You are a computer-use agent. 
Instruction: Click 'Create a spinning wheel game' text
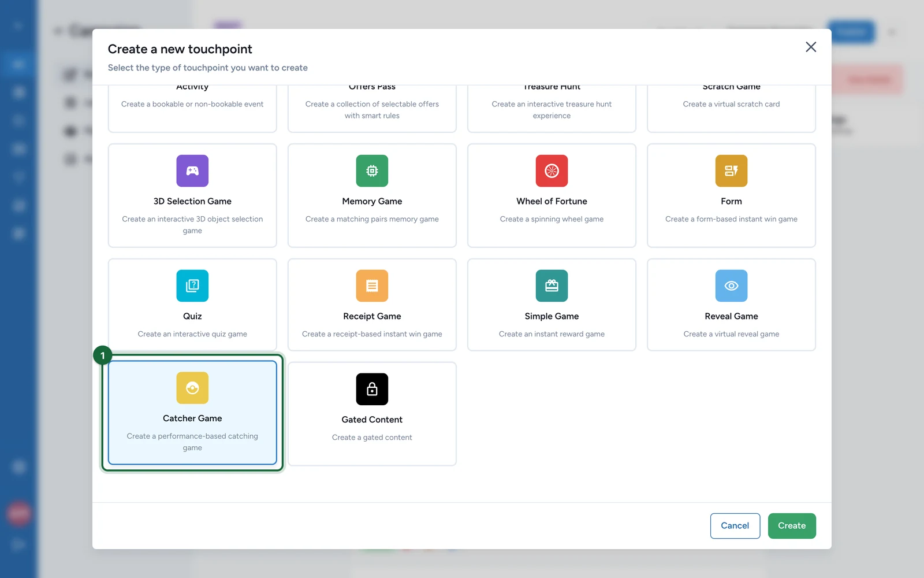[x=552, y=219]
